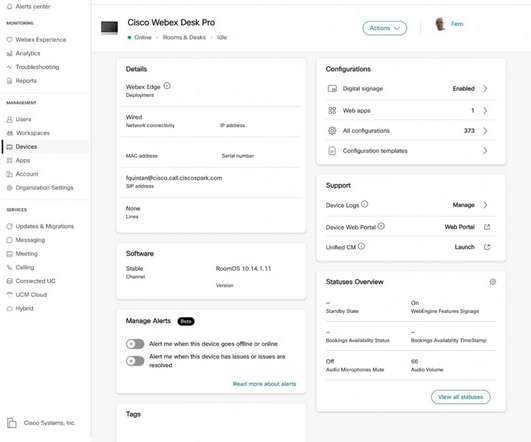Click the Web Portal external link icon
Image resolution: width=531 pixels, height=442 pixels.
pyautogui.click(x=487, y=227)
